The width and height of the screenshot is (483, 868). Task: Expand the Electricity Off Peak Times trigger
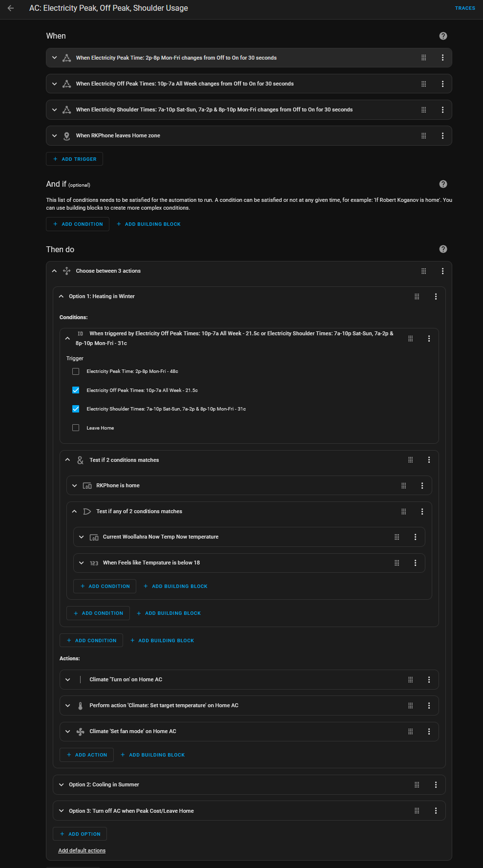pyautogui.click(x=55, y=84)
